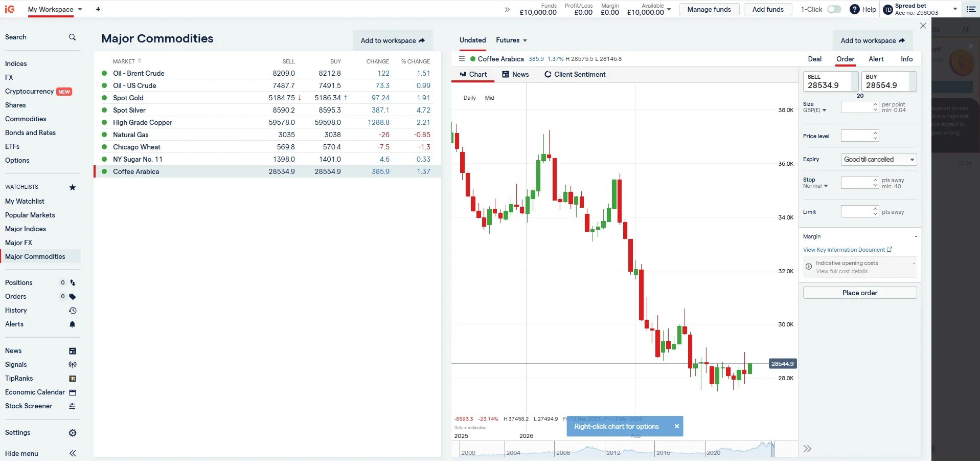This screenshot has width=980, height=461.
Task: Click the star icon next to Watchlists
Action: 72,187
